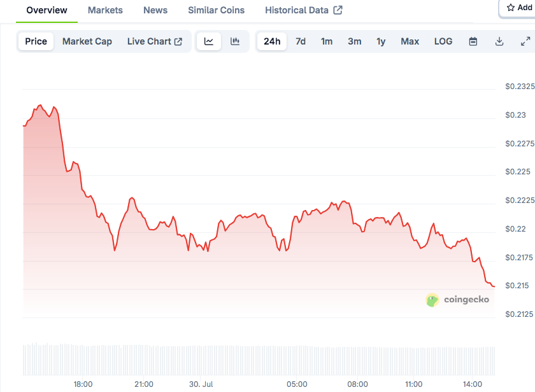
Task: Switch chart to Market Cap
Action: pyautogui.click(x=87, y=41)
